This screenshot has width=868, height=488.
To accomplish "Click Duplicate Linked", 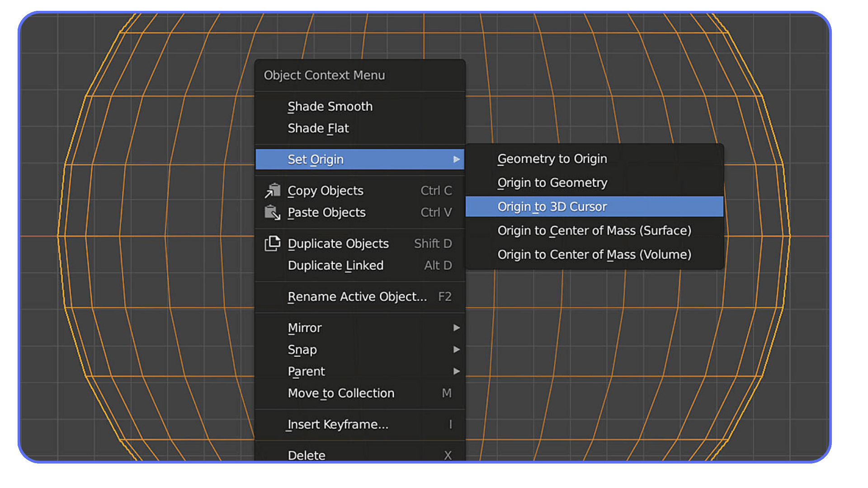I will click(x=335, y=265).
